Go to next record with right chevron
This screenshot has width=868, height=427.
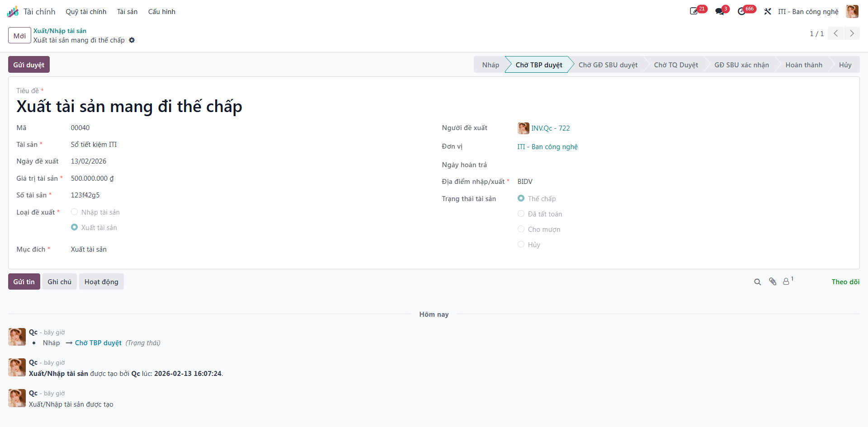click(x=852, y=33)
